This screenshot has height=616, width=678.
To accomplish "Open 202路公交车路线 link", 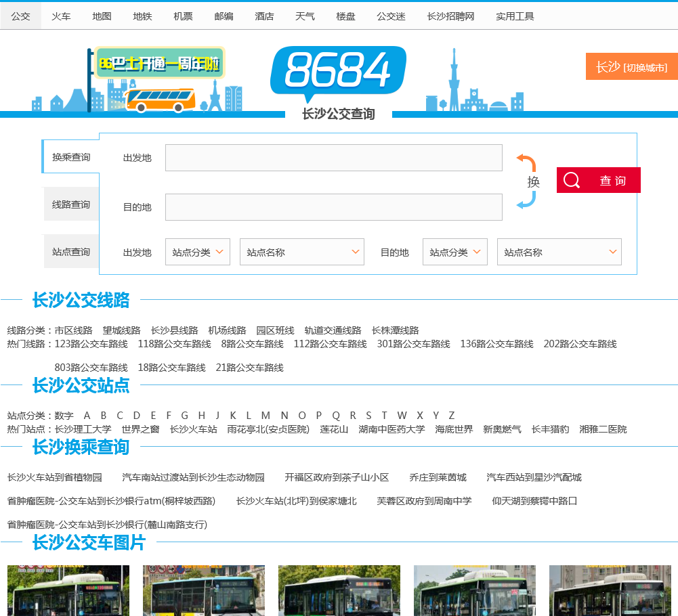I will [580, 344].
